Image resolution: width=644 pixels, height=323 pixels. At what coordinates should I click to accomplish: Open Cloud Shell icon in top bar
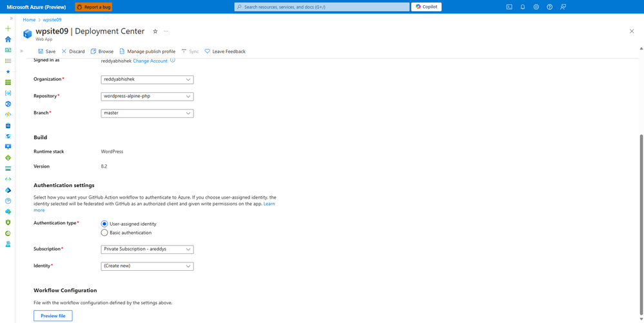point(509,7)
